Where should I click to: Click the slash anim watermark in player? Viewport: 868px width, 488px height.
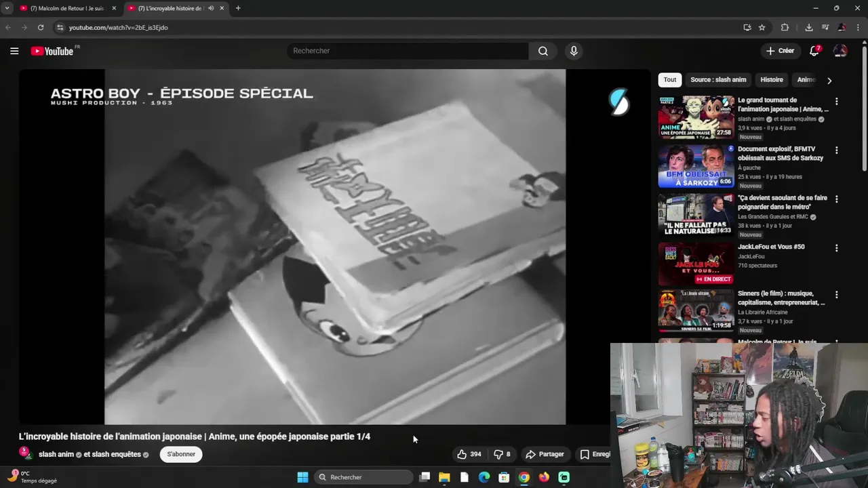point(619,102)
